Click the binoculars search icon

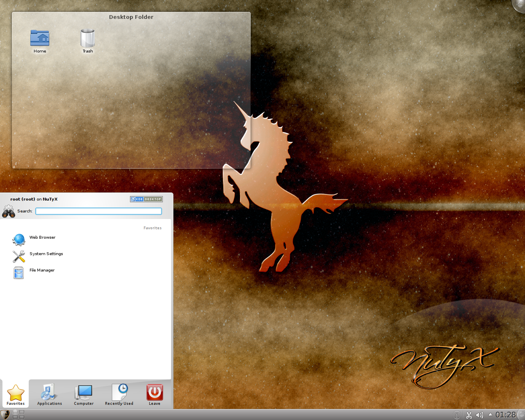(x=9, y=211)
